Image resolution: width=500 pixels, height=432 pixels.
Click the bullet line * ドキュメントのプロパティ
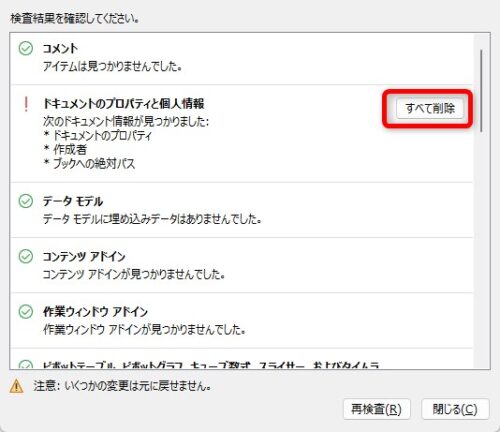coord(98,135)
